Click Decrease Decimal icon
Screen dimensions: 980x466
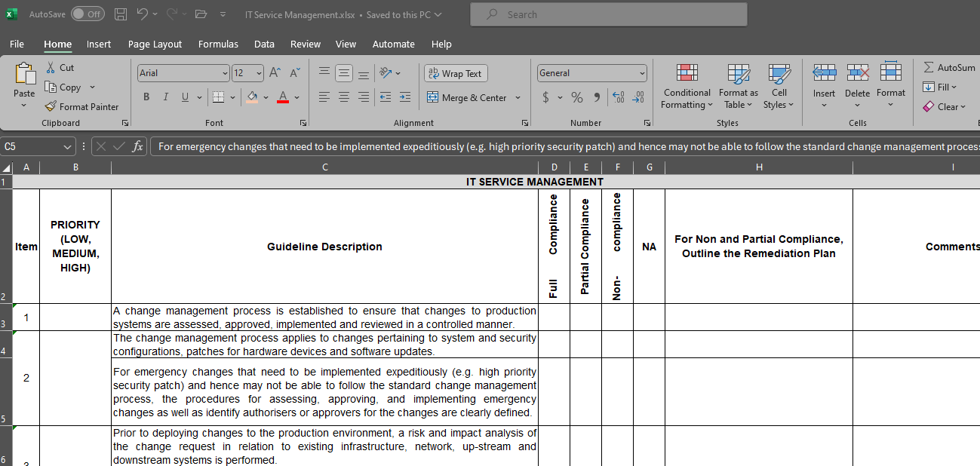point(638,97)
